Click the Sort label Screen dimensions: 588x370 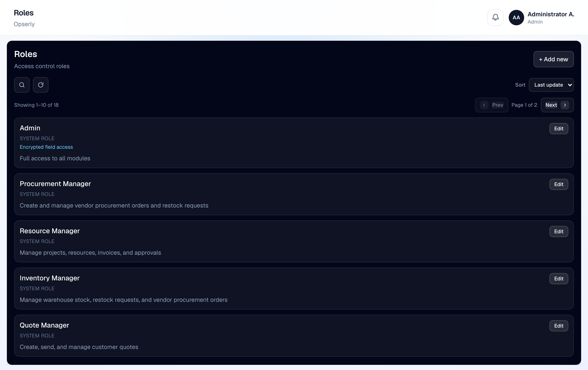520,85
